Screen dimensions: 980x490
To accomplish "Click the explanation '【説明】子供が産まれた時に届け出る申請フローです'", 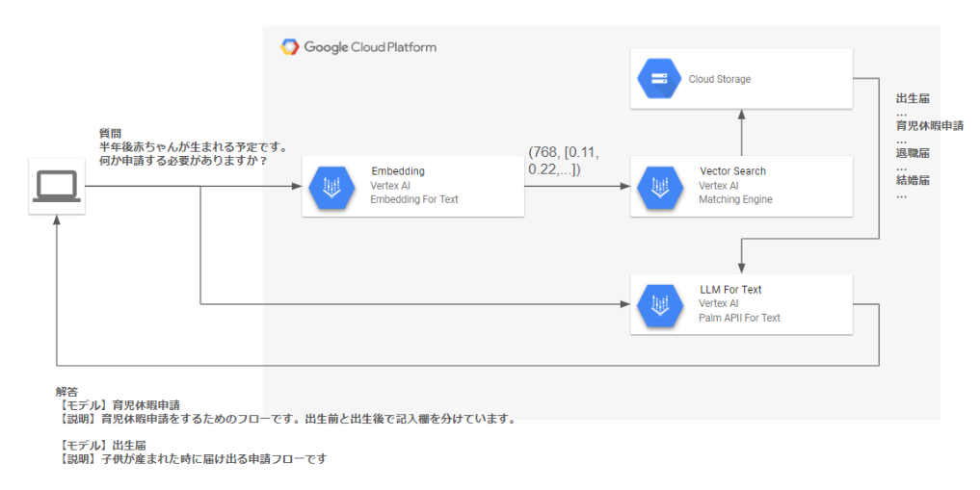I will [191, 459].
